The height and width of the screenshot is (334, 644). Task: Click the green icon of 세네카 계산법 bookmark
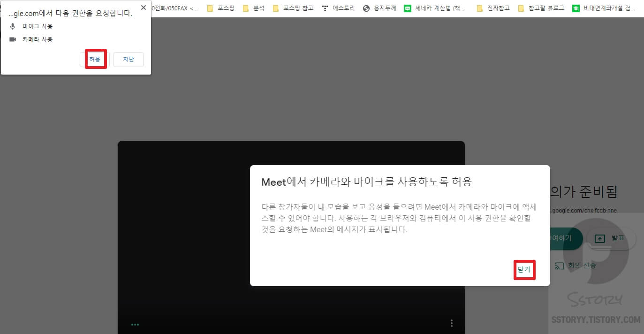click(408, 8)
